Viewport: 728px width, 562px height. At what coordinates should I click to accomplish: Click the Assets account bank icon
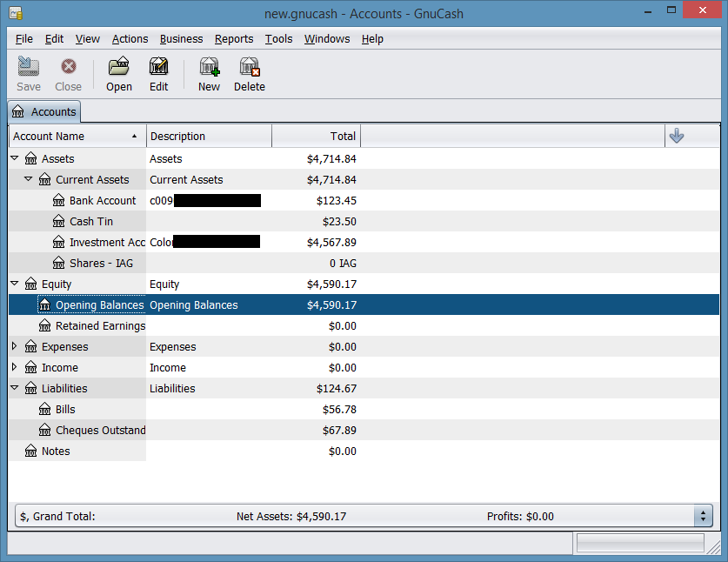pyautogui.click(x=30, y=159)
